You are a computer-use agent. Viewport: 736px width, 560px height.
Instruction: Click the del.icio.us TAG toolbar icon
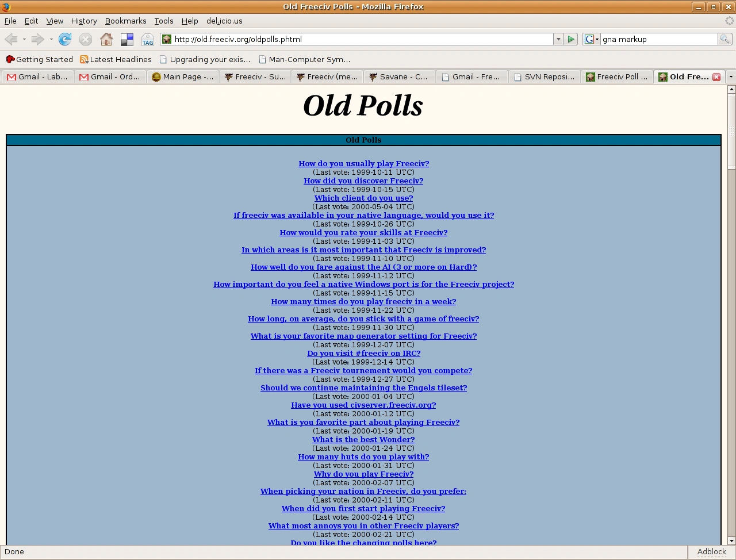coord(148,39)
